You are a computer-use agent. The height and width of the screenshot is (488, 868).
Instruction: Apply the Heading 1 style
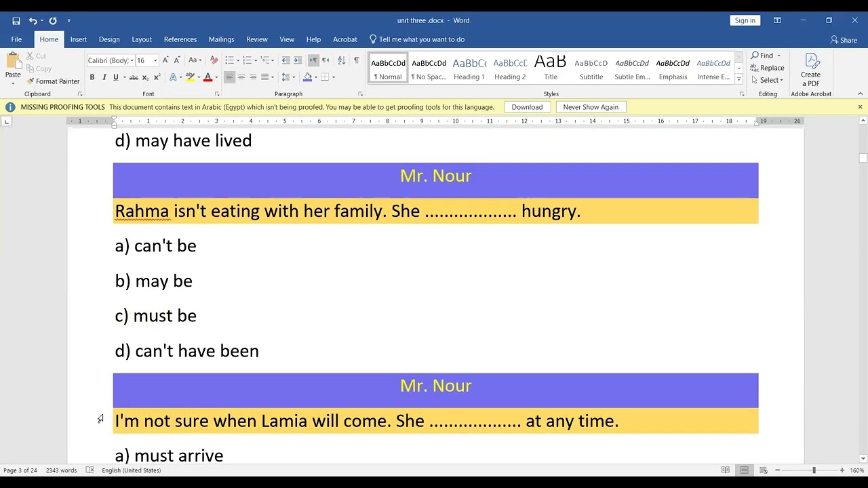tap(469, 68)
